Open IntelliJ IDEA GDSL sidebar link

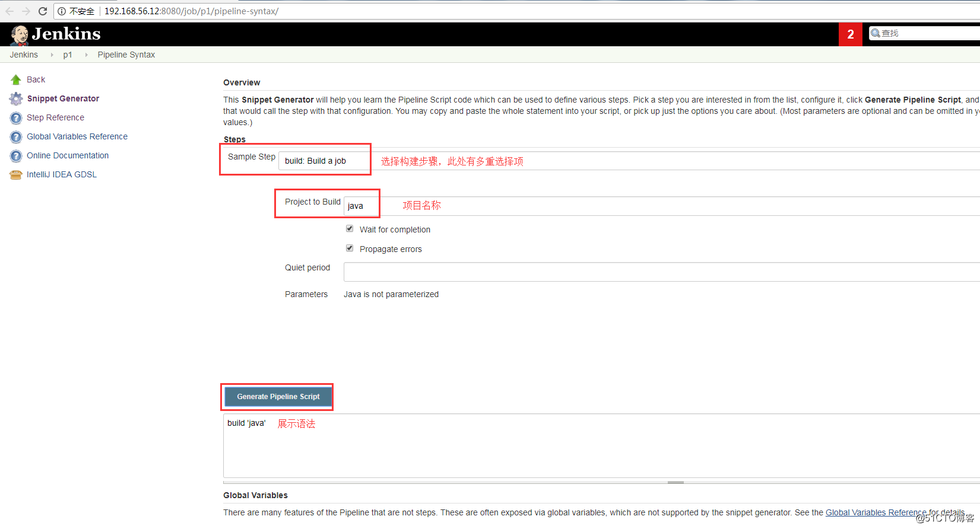click(62, 174)
